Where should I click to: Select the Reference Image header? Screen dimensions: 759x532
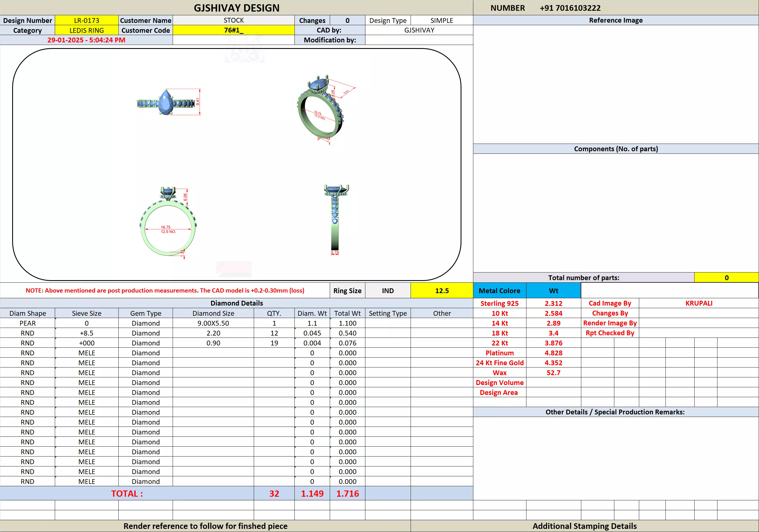pos(615,20)
